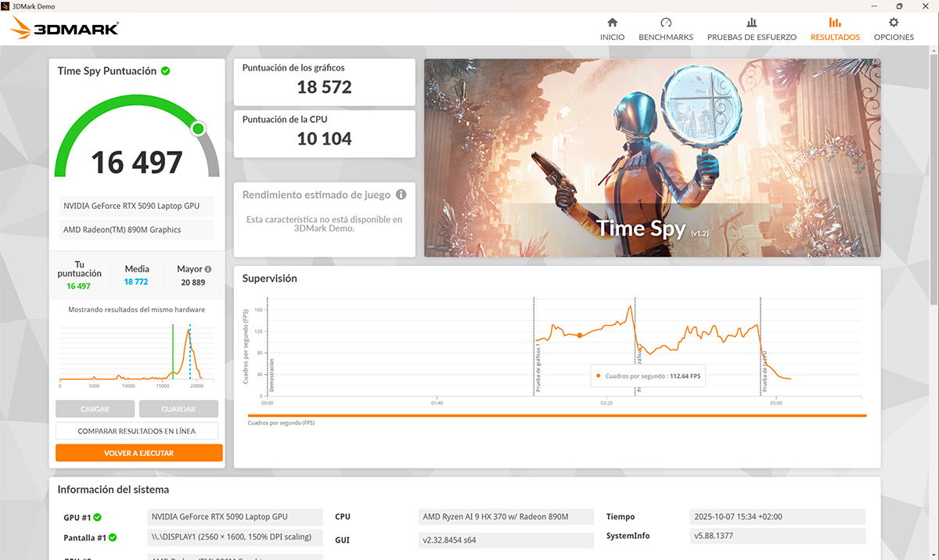Click the info icon beside Rendimiento estimado

[x=401, y=195]
